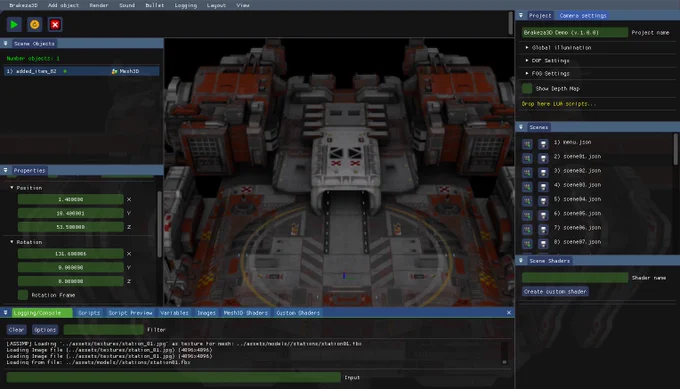Viewport: 680px width, 389px height.
Task: Load scene icon next to menu.json
Action: click(527, 144)
